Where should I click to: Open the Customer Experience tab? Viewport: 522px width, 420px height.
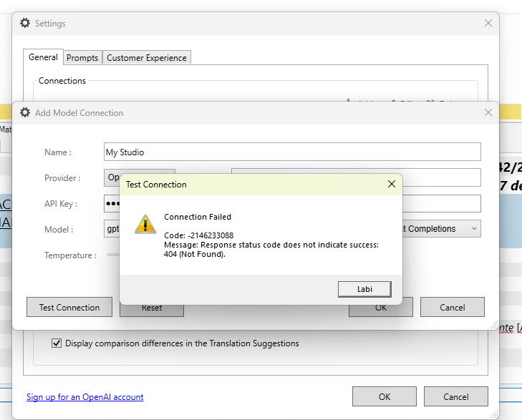click(147, 58)
